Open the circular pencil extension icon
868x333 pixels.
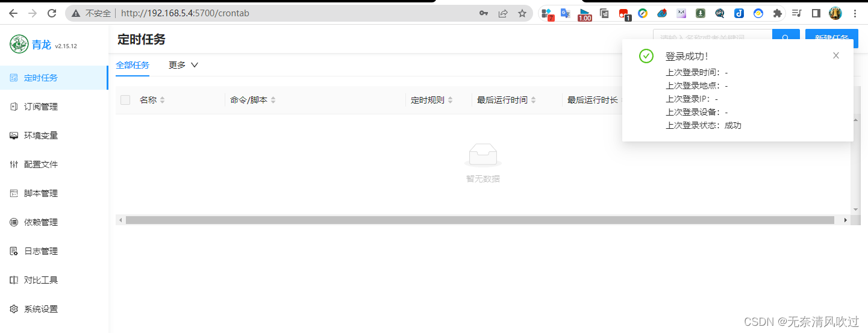tap(643, 13)
